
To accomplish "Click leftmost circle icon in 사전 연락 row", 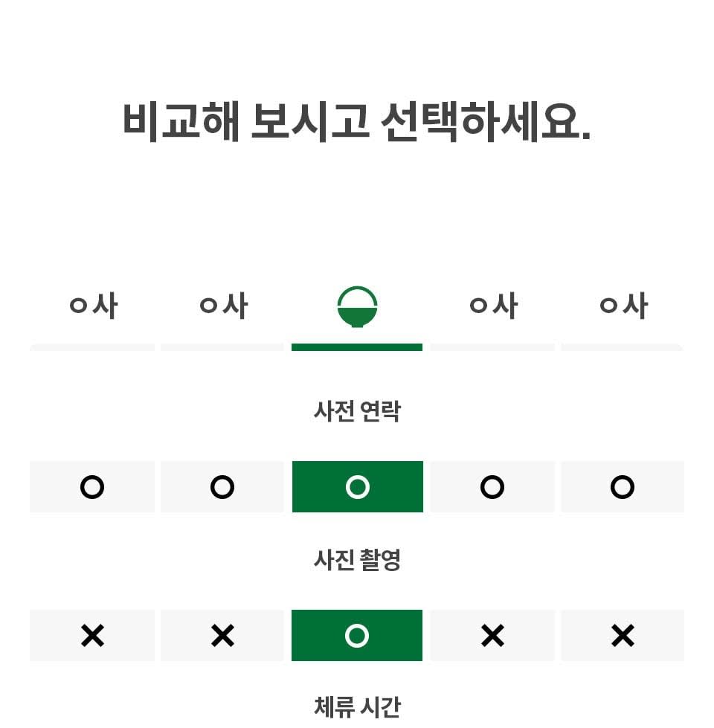I will (92, 487).
